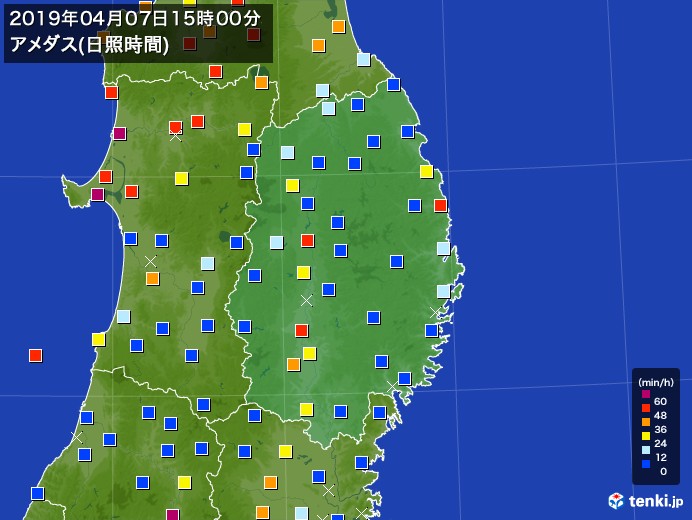Screen dimensions: 692x520
Task: Click the date text 2019年04月07日15時00分
Action: pyautogui.click(x=135, y=19)
